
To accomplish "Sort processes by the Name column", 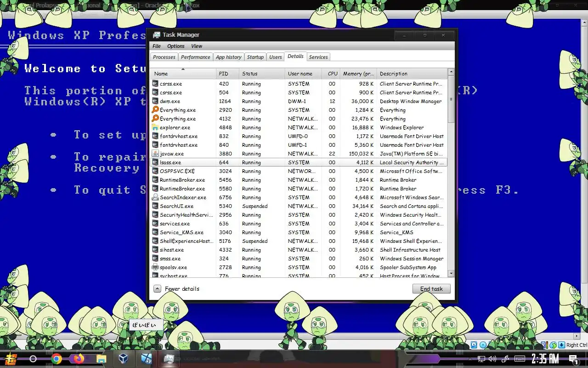I will coord(183,74).
